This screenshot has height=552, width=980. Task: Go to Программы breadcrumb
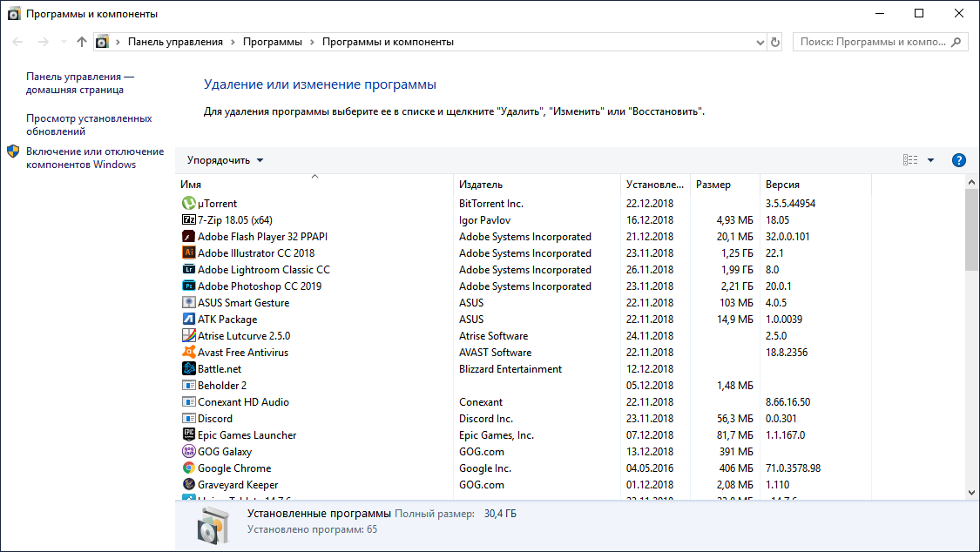[x=272, y=42]
